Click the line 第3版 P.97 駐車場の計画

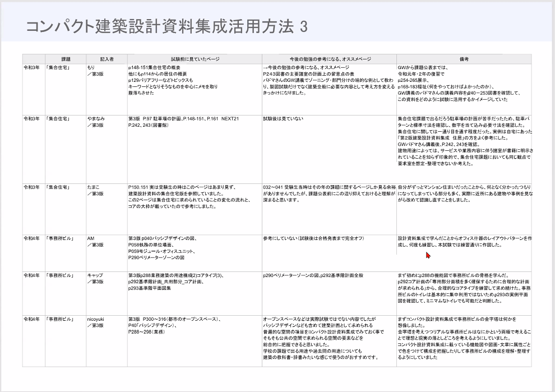coord(184,119)
